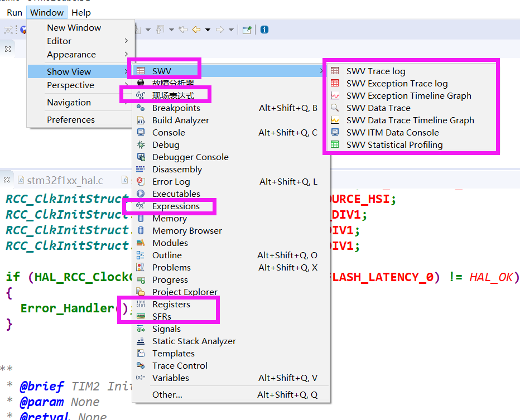
Task: Click the pin editor toolbar icon
Action: pyautogui.click(x=247, y=30)
